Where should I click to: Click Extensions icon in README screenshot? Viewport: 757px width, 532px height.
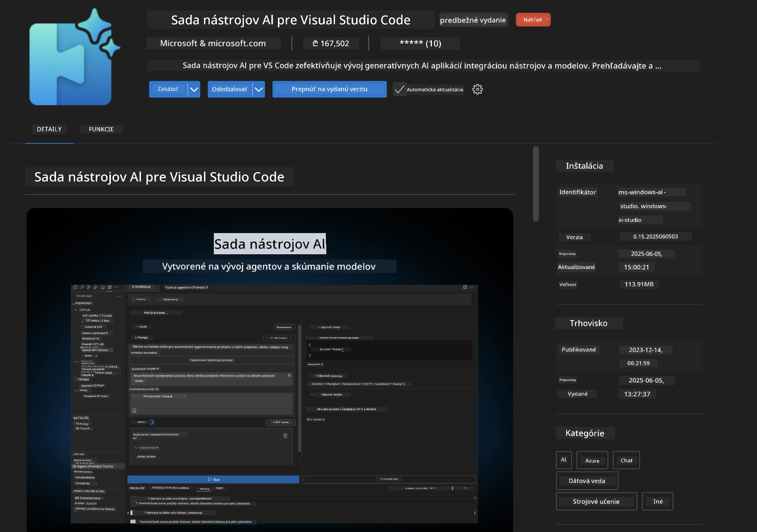tap(109, 287)
